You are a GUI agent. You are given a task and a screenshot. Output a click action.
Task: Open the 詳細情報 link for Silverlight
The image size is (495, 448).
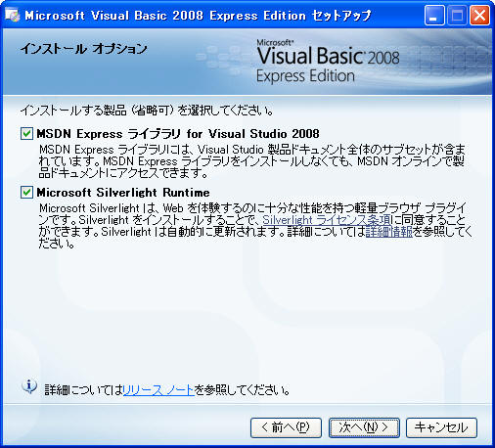(389, 232)
